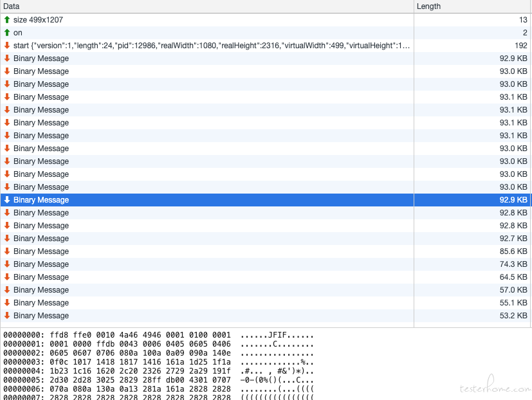Click the 55.1 KB length value

pyautogui.click(x=513, y=303)
